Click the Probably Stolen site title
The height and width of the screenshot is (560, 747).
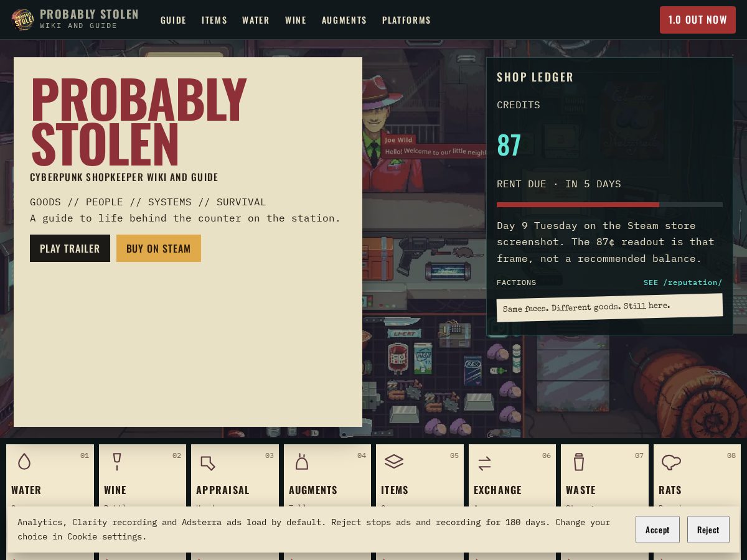[x=89, y=14]
